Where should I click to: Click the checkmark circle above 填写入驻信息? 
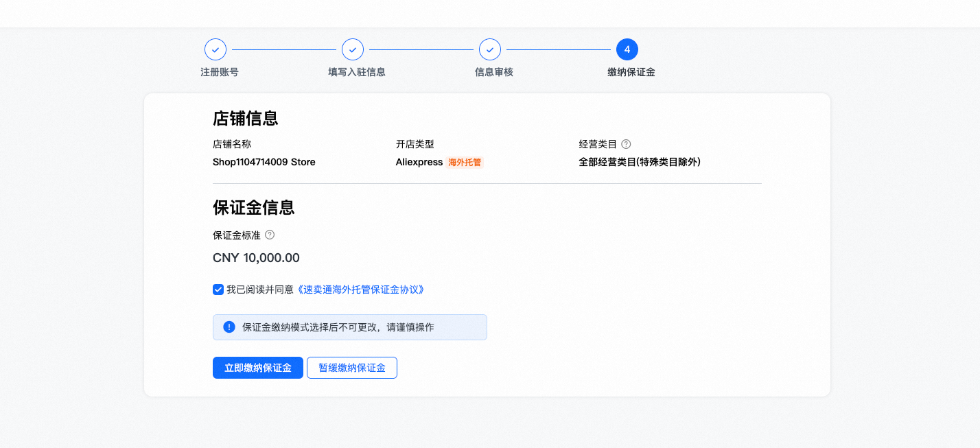(353, 49)
